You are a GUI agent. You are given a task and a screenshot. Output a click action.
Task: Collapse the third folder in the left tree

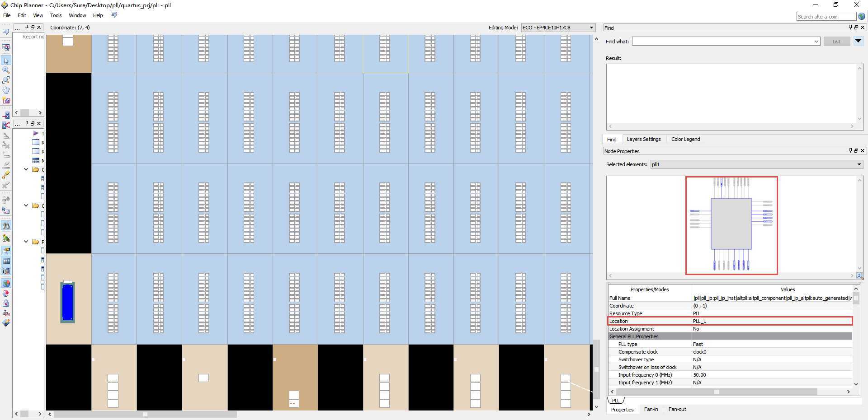(x=26, y=242)
